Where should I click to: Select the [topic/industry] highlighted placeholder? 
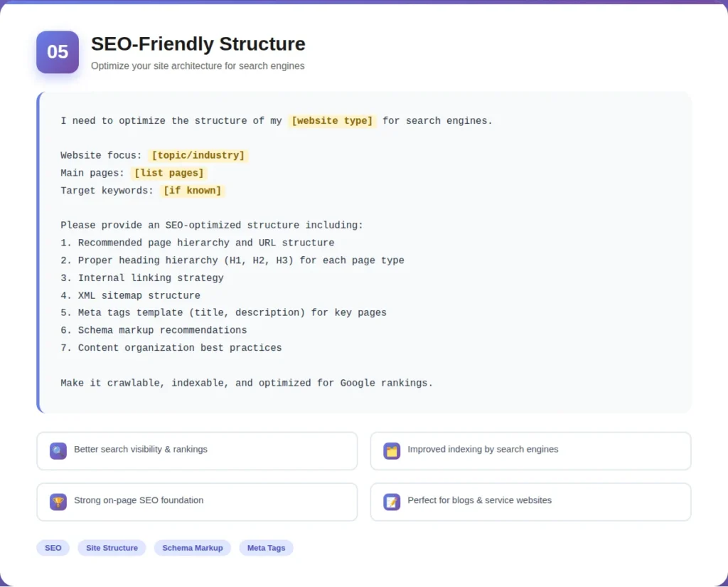(x=198, y=155)
